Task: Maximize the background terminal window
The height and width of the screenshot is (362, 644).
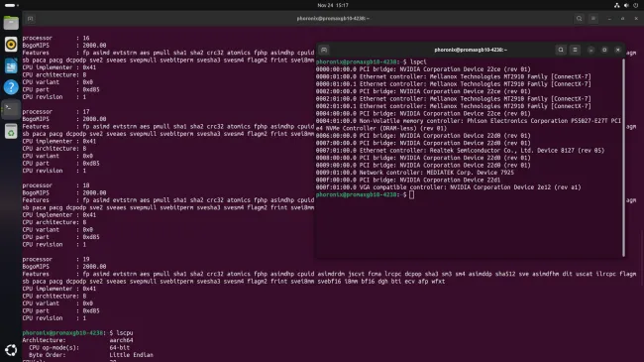Action: pyautogui.click(x=622, y=19)
